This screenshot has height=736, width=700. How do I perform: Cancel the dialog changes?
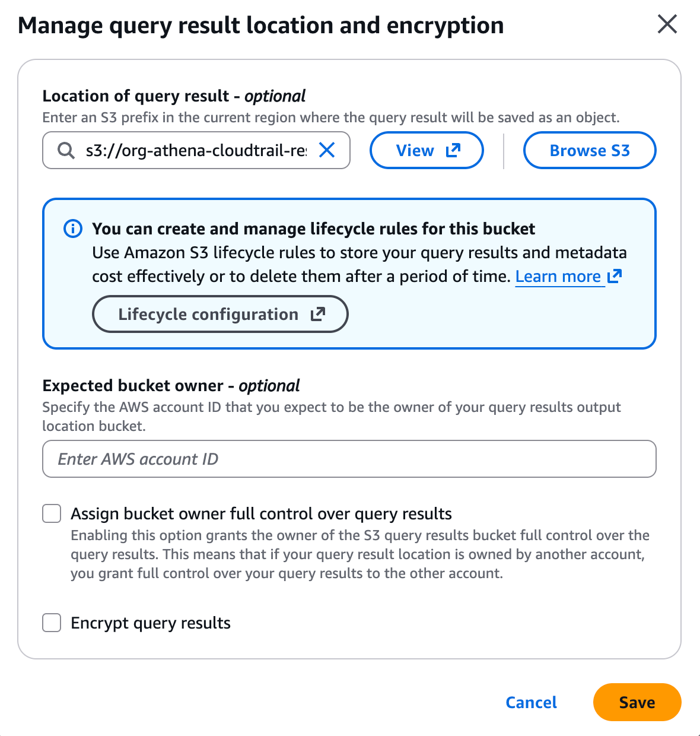point(531,702)
